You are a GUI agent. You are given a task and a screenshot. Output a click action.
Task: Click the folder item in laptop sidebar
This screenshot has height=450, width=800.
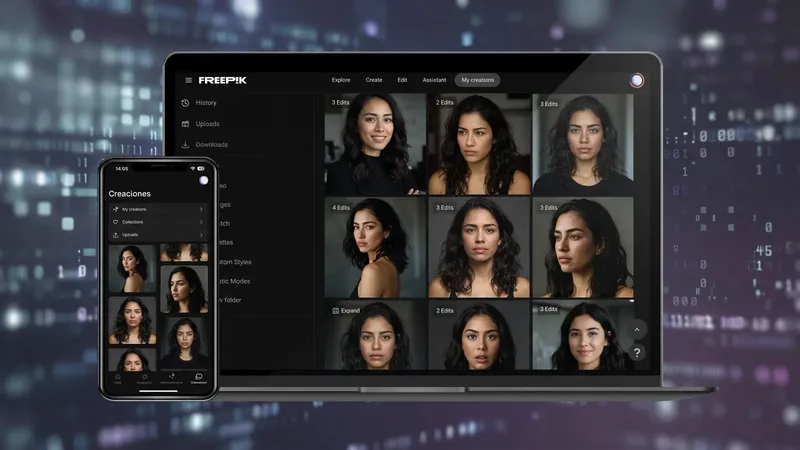[x=231, y=300]
